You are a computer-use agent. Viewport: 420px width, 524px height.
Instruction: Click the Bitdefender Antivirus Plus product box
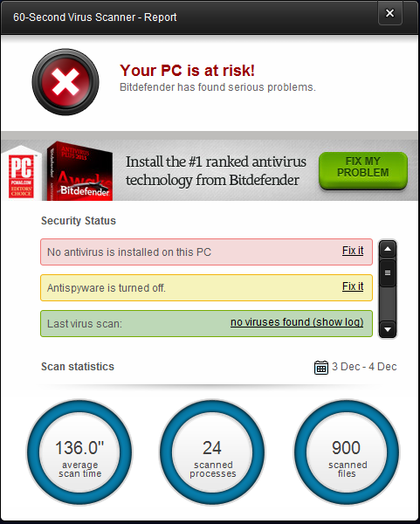pyautogui.click(x=79, y=171)
